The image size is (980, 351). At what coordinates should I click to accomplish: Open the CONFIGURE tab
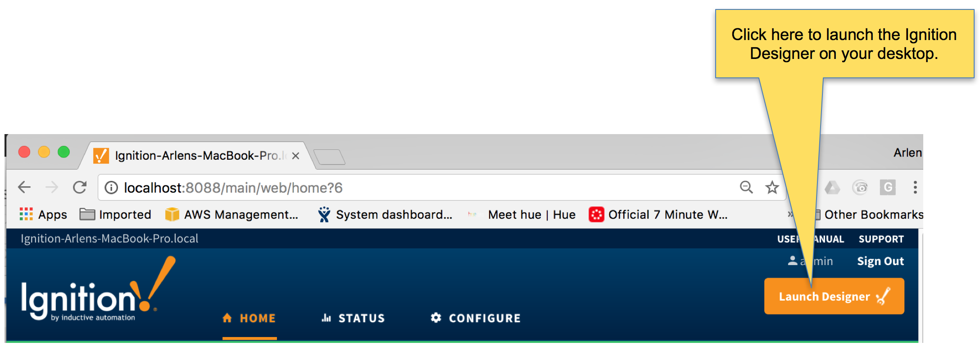(x=476, y=318)
